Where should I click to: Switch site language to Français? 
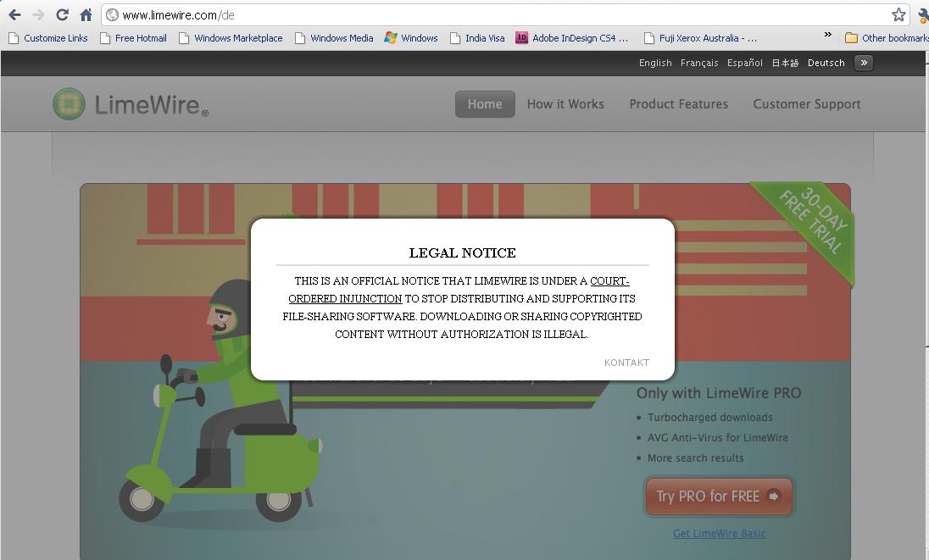coord(699,63)
